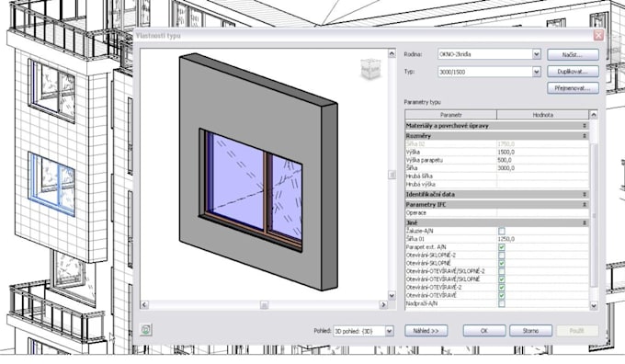Click the 3D window model in preview
The width and height of the screenshot is (625, 364).
(x=258, y=172)
